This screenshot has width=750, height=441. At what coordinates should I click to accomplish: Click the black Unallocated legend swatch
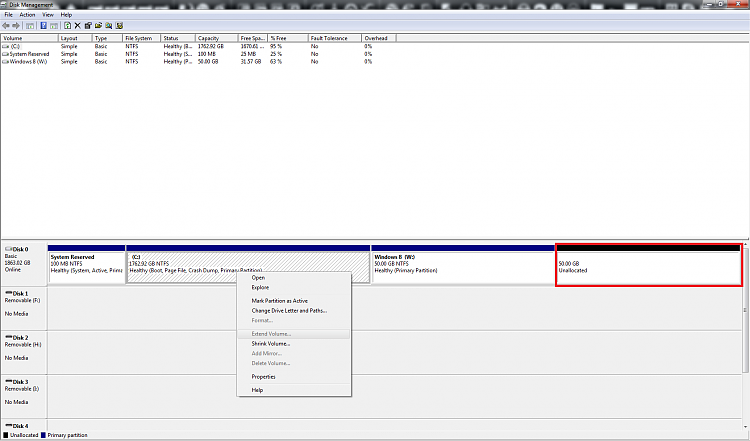pyautogui.click(x=6, y=435)
